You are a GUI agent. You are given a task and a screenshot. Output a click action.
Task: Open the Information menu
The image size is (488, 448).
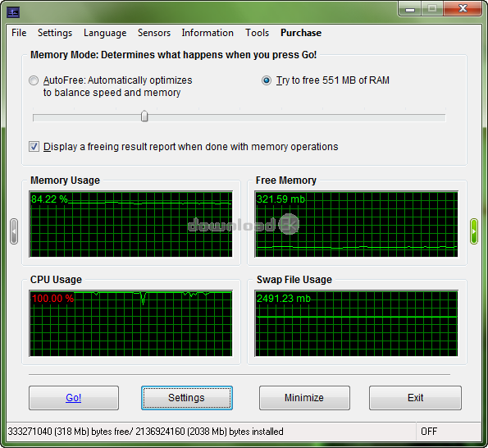coord(208,33)
